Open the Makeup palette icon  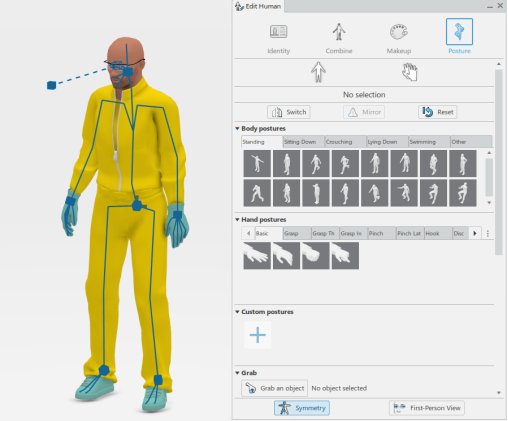click(x=399, y=32)
